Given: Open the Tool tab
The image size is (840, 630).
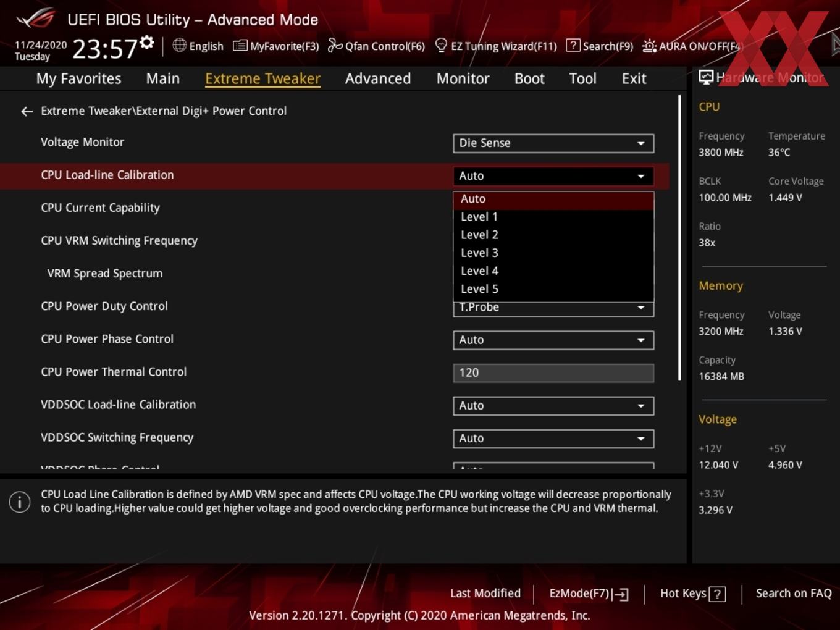Looking at the screenshot, I should [x=582, y=78].
